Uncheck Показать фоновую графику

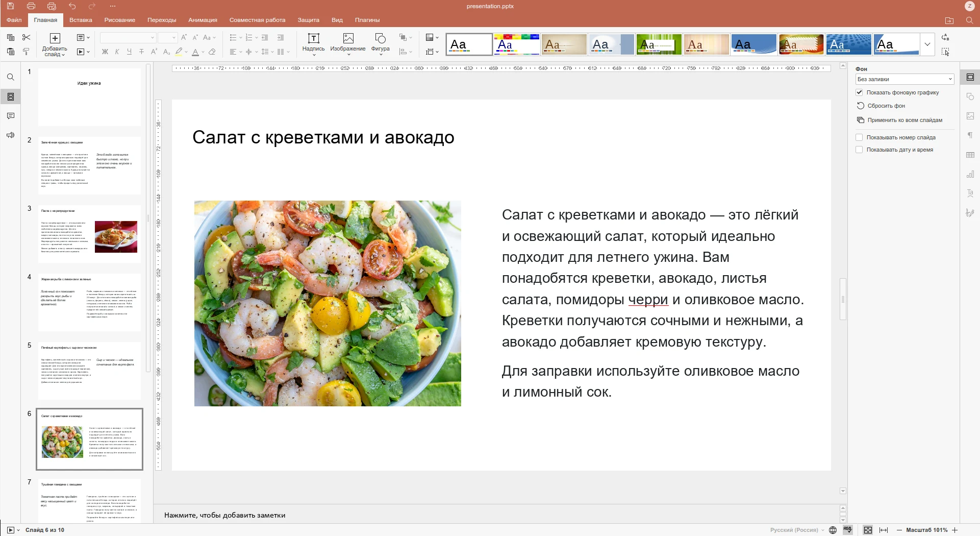tap(859, 92)
